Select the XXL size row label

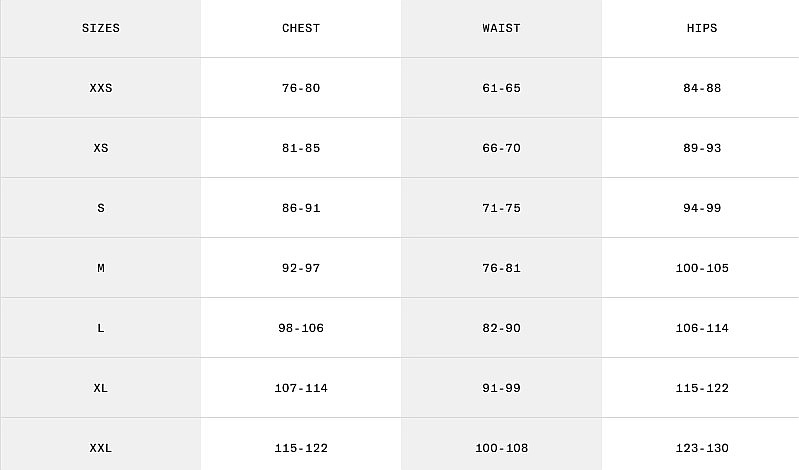click(100, 448)
